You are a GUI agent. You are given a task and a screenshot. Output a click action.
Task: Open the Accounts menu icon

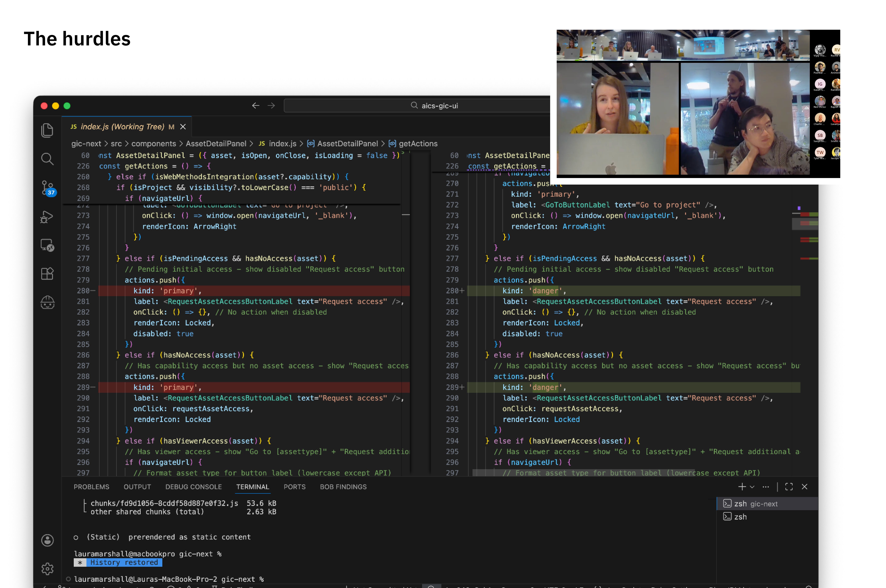pyautogui.click(x=47, y=540)
